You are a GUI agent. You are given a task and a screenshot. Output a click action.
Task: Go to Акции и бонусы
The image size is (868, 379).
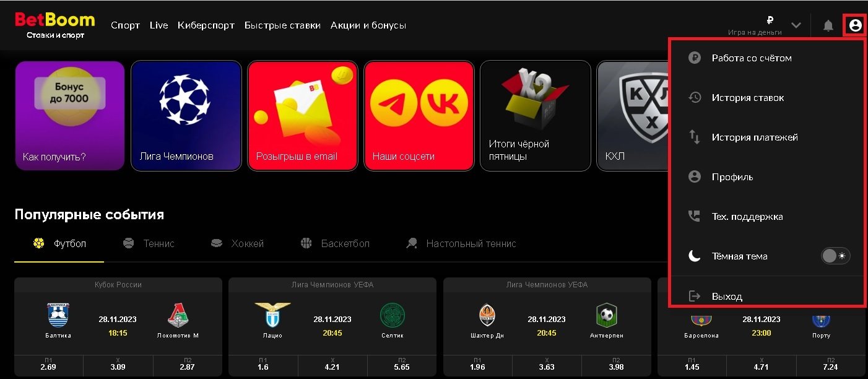coord(368,25)
